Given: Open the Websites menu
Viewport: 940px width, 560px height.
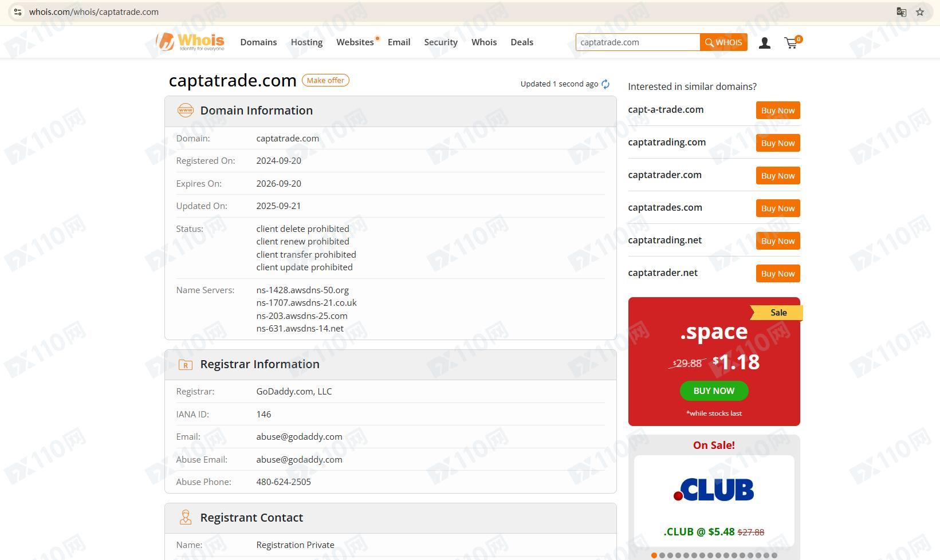Looking at the screenshot, I should coord(355,42).
